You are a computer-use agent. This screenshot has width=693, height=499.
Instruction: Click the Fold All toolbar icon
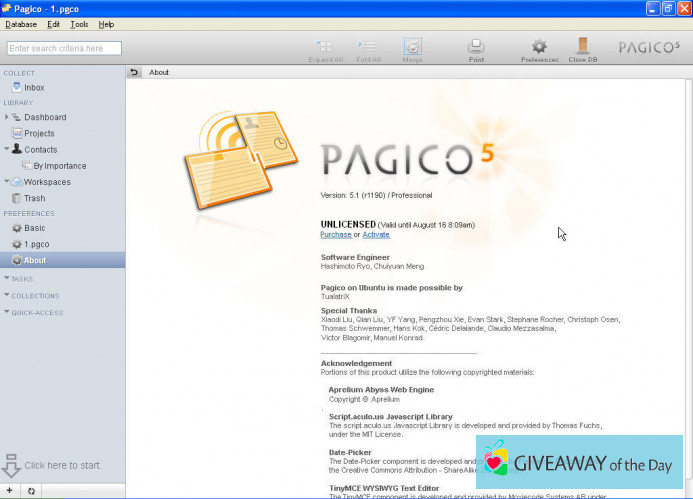pyautogui.click(x=368, y=47)
